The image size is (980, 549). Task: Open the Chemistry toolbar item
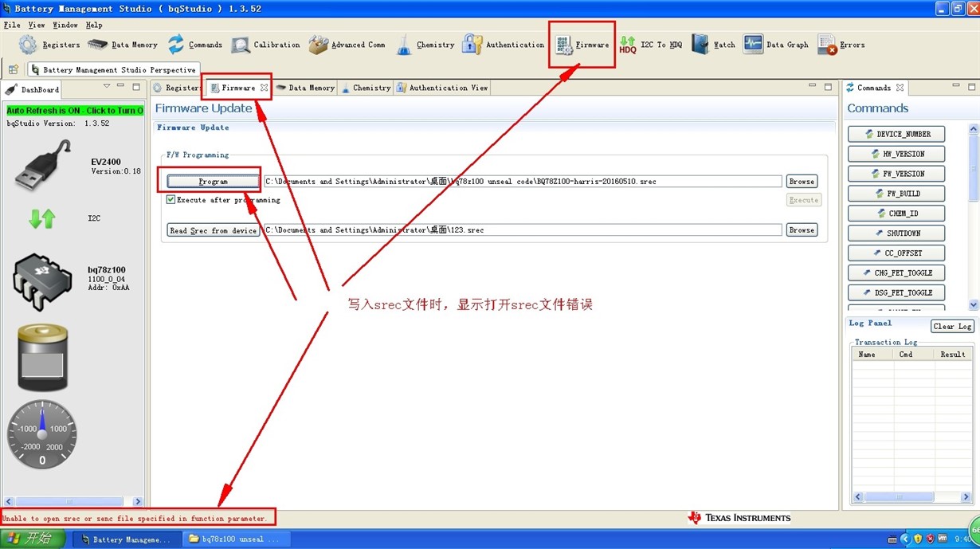click(x=425, y=45)
